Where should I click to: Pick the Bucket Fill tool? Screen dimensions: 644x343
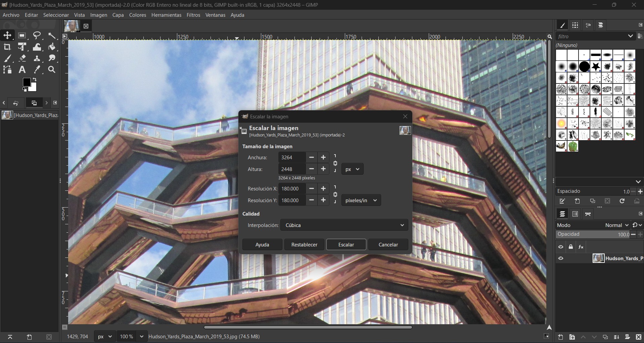(52, 47)
